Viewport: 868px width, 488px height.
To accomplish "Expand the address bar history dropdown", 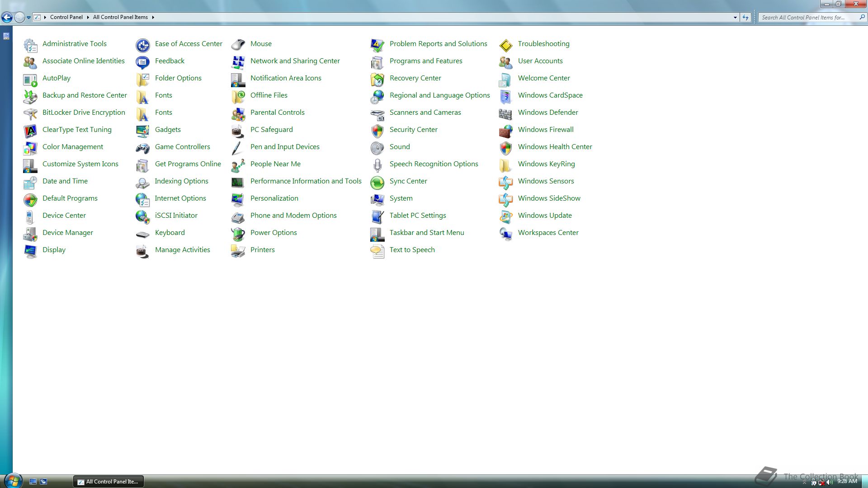I will (735, 18).
